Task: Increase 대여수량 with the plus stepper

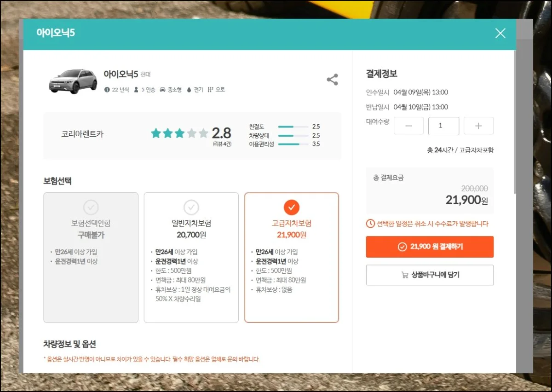Action: pyautogui.click(x=478, y=126)
